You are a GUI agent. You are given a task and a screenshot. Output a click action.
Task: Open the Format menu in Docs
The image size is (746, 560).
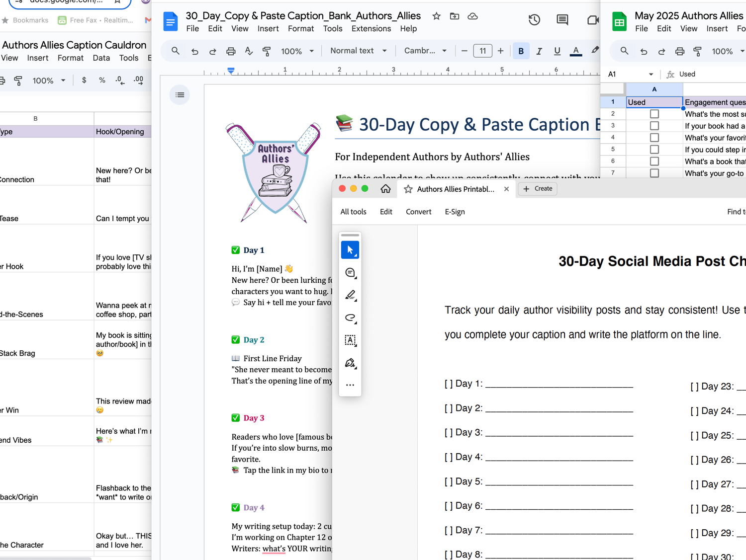click(x=301, y=29)
